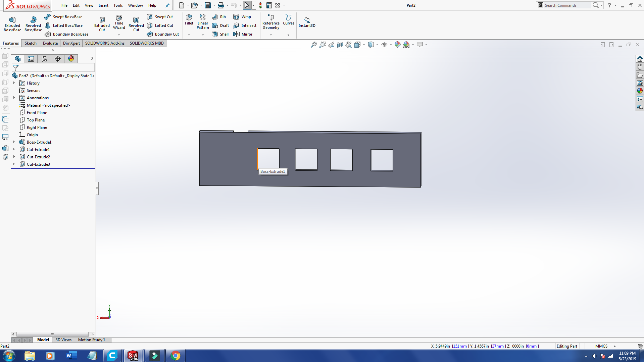644x362 pixels.
Task: Select the Revolved Boss/Base tool
Action: [x=33, y=24]
